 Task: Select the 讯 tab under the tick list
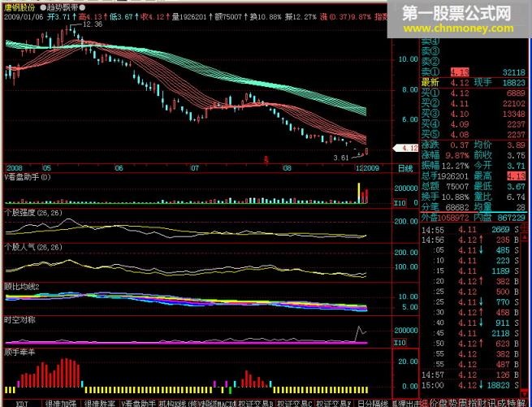[x=491, y=403]
